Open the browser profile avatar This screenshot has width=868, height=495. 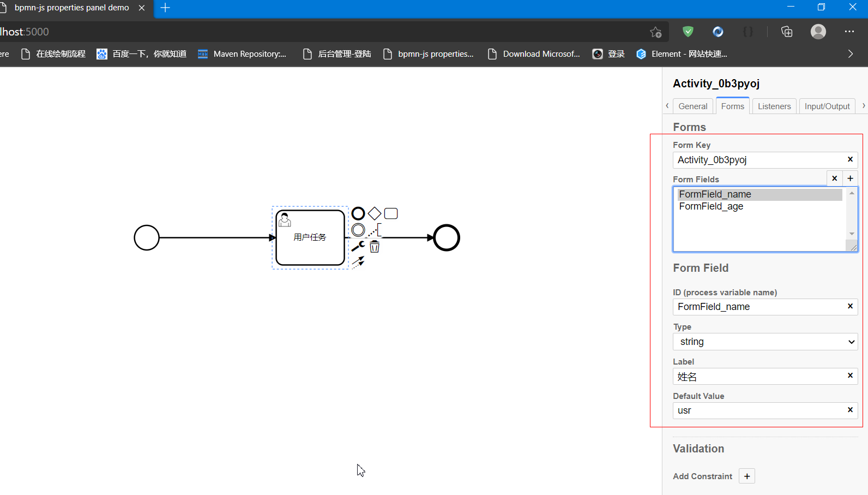click(818, 32)
